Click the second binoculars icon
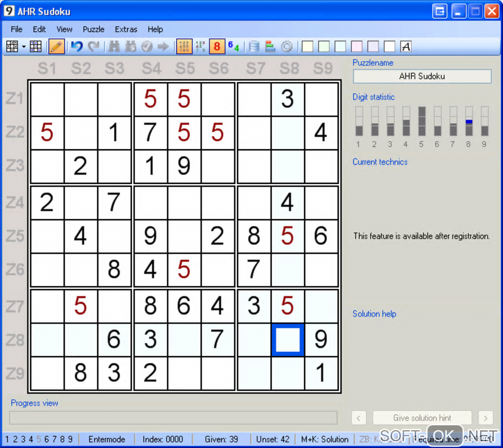This screenshot has height=448, width=503. tap(131, 46)
